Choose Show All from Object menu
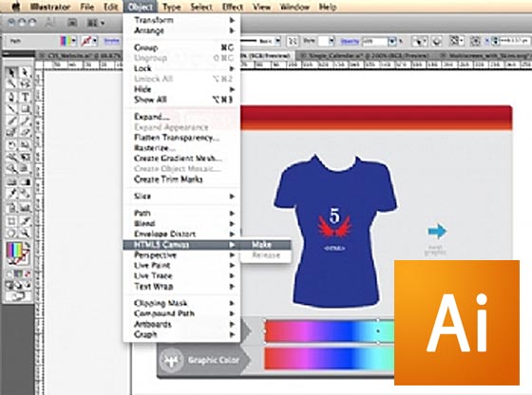The width and height of the screenshot is (532, 395). [x=181, y=100]
